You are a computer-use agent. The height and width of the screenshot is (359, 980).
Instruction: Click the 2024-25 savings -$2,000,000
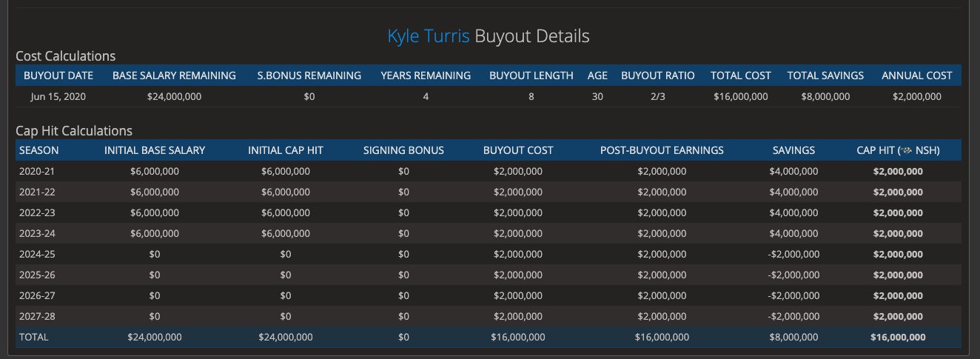pos(793,254)
